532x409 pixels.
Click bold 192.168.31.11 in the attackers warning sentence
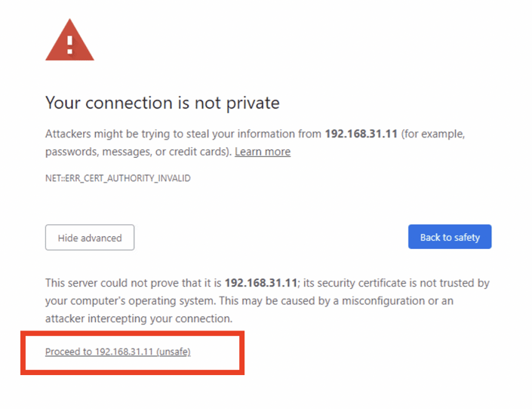point(361,134)
